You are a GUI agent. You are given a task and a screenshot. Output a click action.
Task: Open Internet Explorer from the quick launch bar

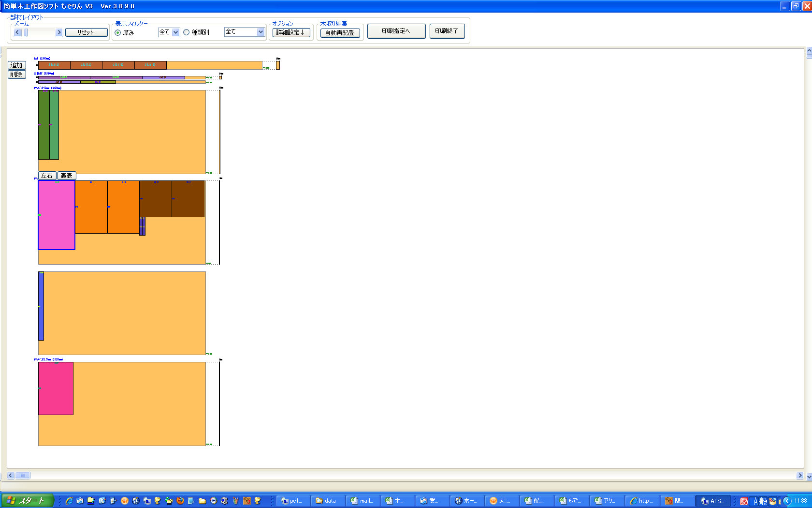click(x=69, y=501)
